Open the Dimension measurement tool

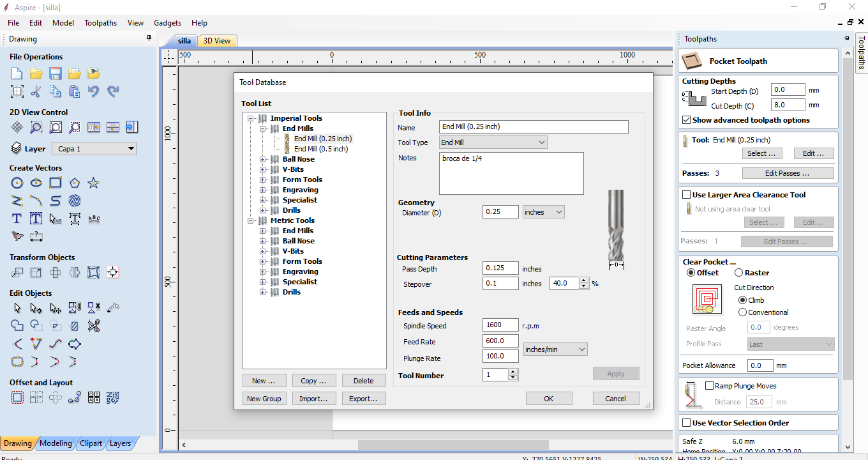(36, 237)
